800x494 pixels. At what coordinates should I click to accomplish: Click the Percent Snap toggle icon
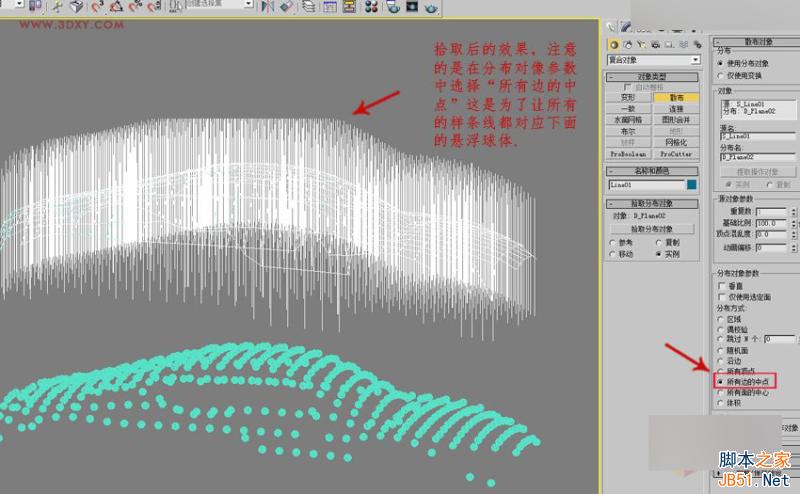point(135,6)
